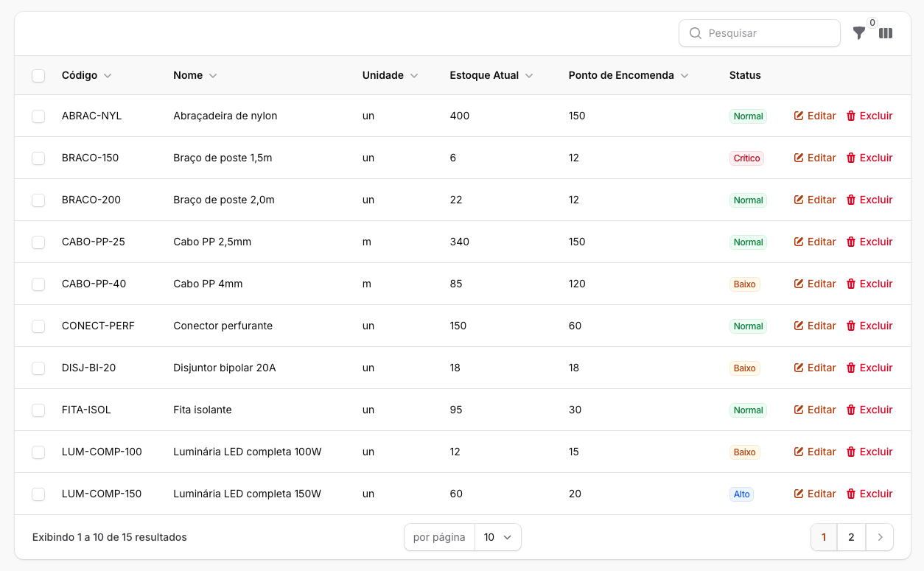924x571 pixels.
Task: Edit the LUM-COMP-100 row
Action: click(x=815, y=452)
